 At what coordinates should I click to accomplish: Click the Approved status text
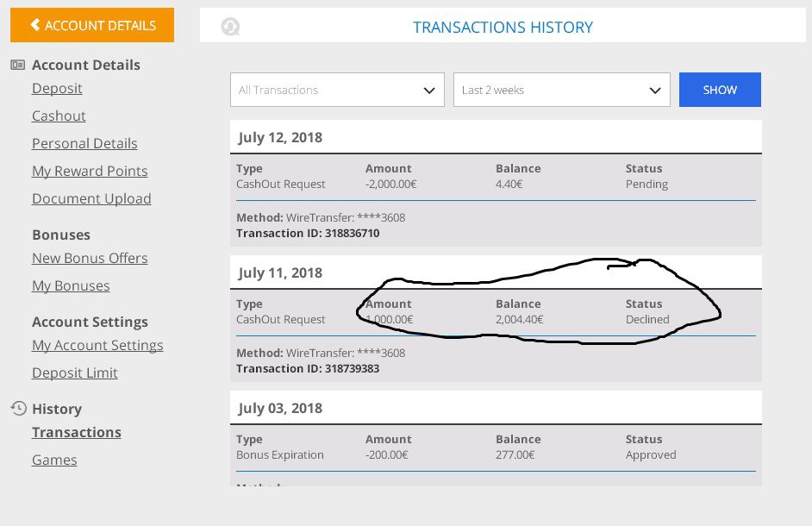tap(651, 455)
